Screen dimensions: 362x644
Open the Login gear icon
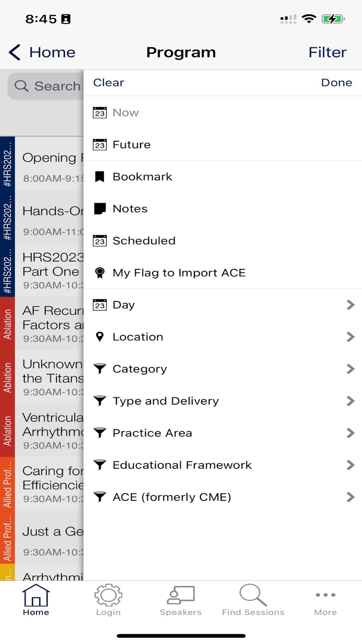pos(108,595)
